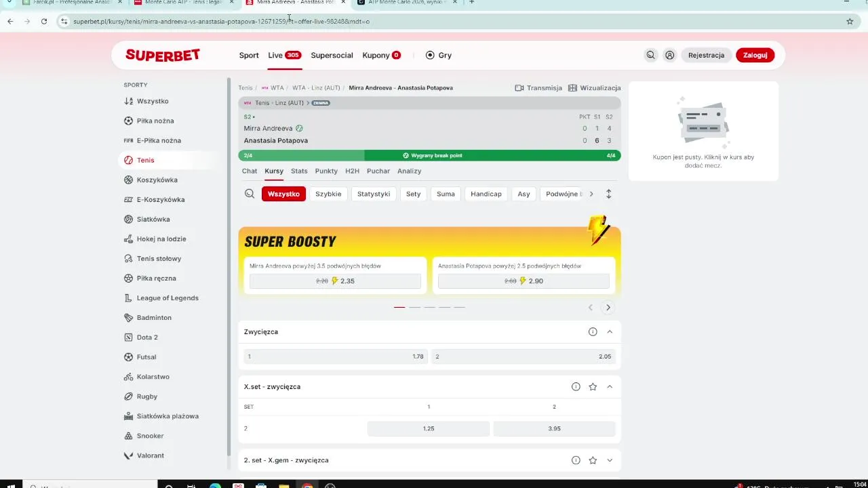Open the user profile icon
Screen dimensions: 868x488
pos(669,56)
